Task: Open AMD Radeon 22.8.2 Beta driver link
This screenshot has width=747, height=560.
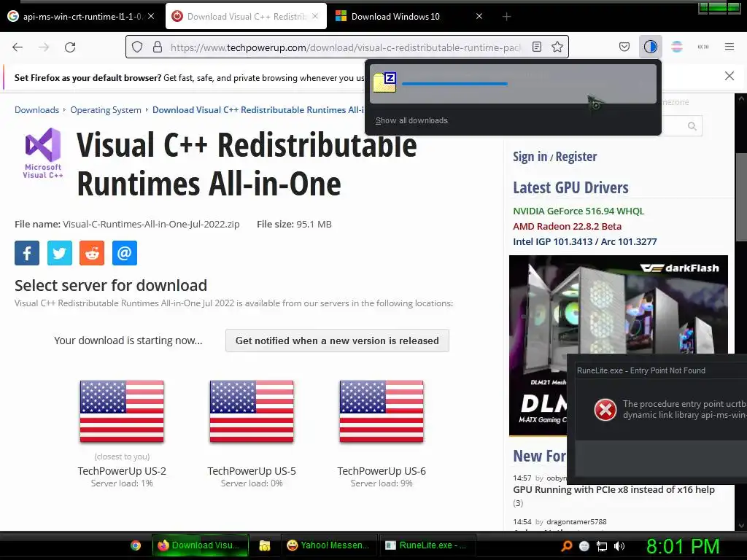Action: point(567,226)
